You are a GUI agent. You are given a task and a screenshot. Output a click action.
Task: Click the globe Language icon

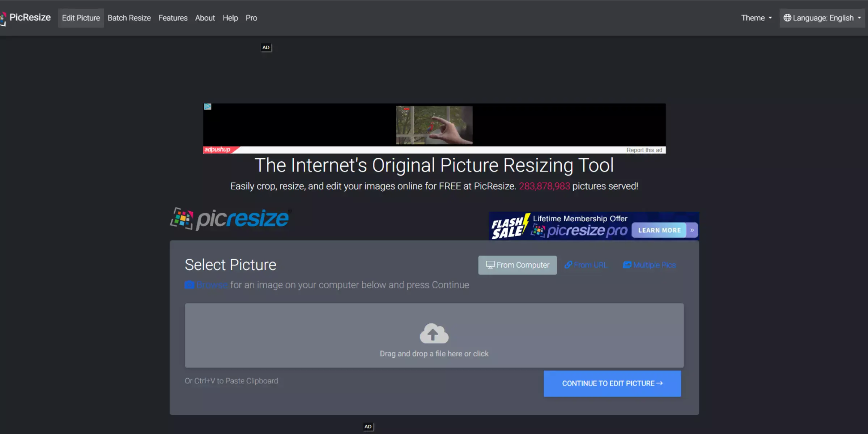click(x=787, y=18)
